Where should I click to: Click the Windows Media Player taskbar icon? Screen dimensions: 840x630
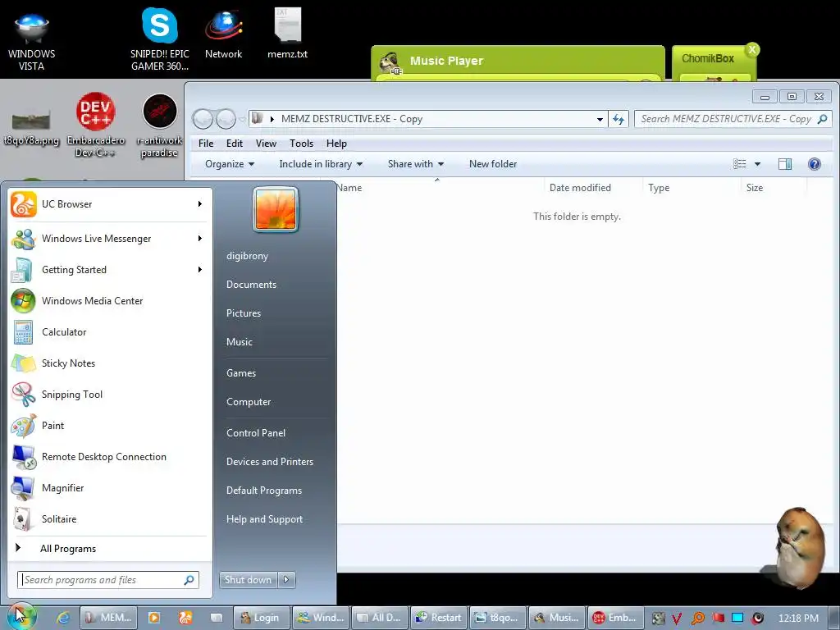point(154,618)
